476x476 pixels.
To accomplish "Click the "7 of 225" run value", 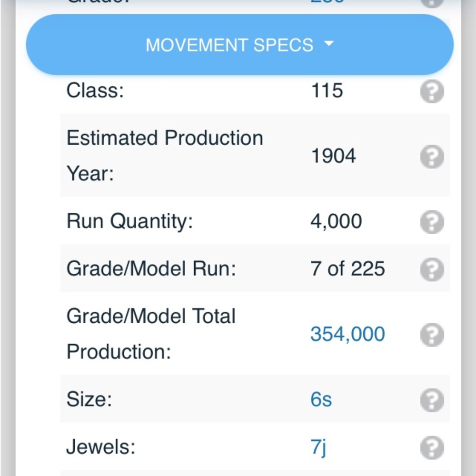I will (347, 269).
